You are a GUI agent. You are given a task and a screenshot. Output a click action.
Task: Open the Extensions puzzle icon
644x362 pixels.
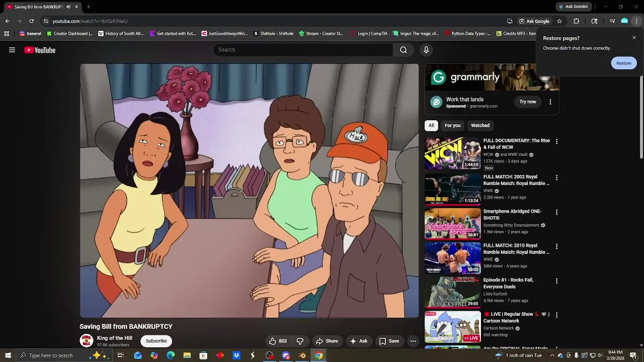pyautogui.click(x=577, y=21)
